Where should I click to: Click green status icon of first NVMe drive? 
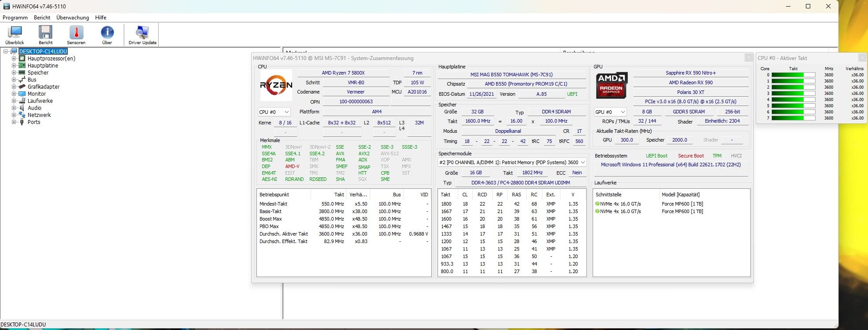pos(597,204)
